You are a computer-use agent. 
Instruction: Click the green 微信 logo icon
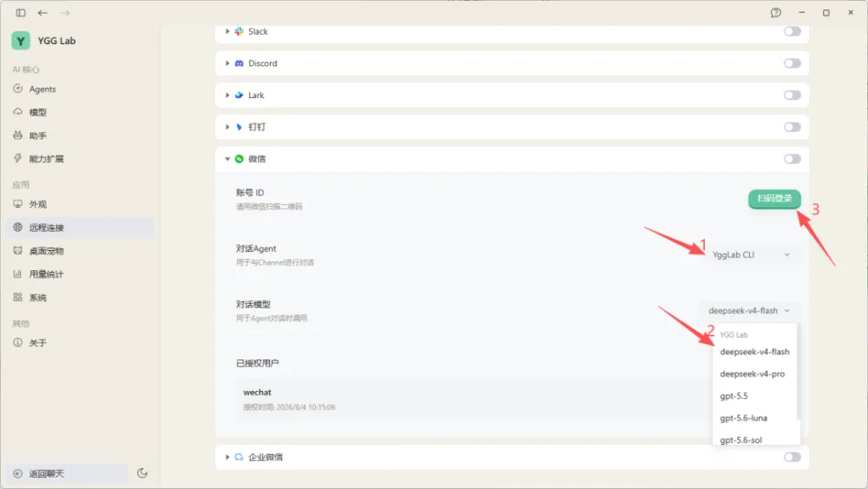click(x=240, y=159)
